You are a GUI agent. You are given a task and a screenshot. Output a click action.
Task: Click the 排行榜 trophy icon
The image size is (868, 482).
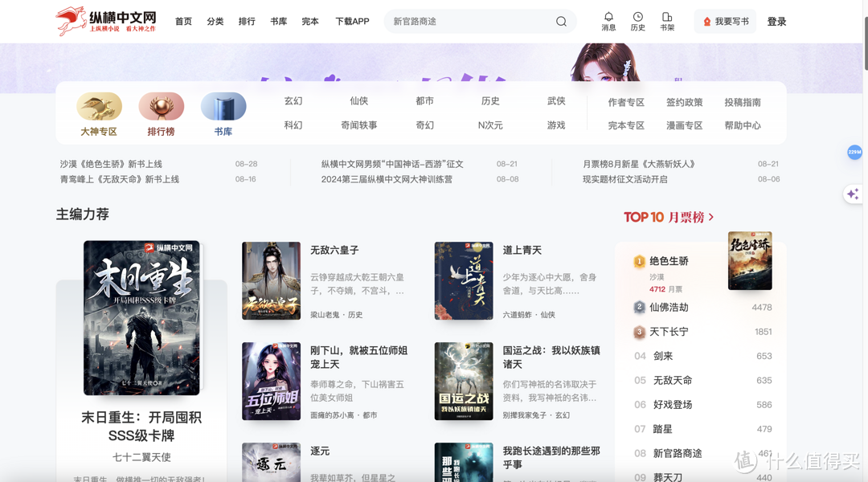(x=161, y=106)
